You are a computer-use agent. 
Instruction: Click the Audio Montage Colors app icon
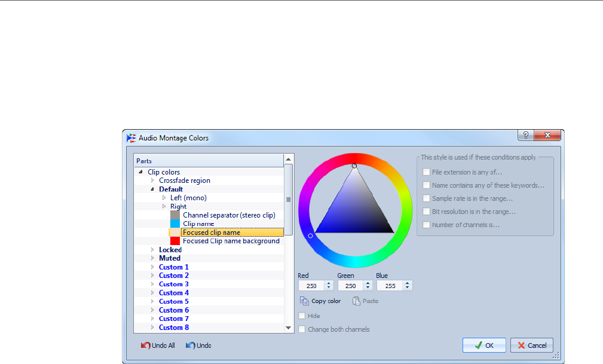tap(131, 137)
